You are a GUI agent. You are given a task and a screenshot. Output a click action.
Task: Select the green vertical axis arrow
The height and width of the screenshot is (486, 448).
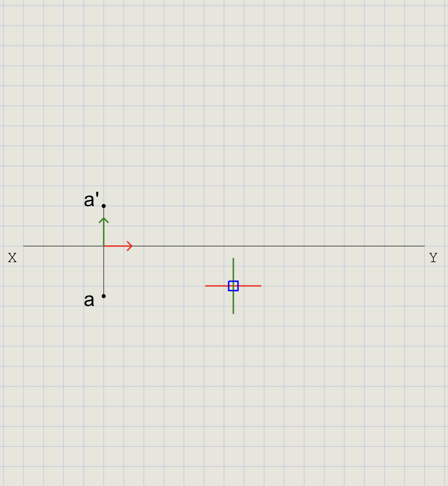click(x=104, y=231)
